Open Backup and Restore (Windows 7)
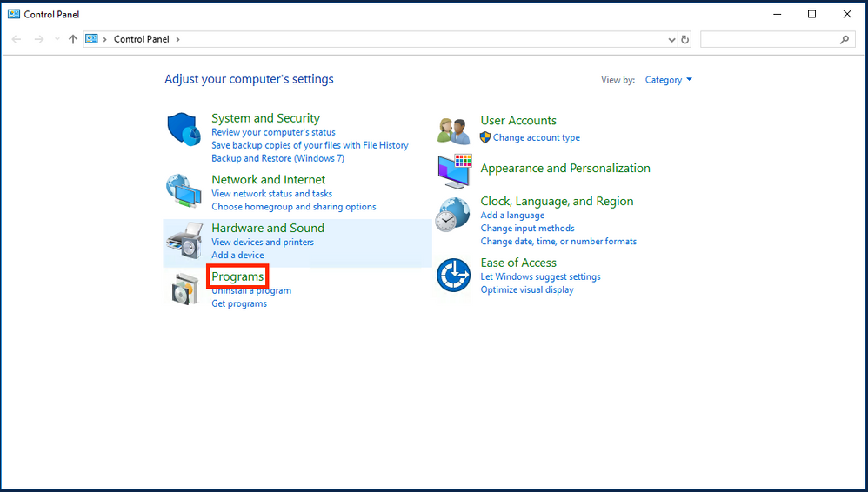 (x=278, y=158)
